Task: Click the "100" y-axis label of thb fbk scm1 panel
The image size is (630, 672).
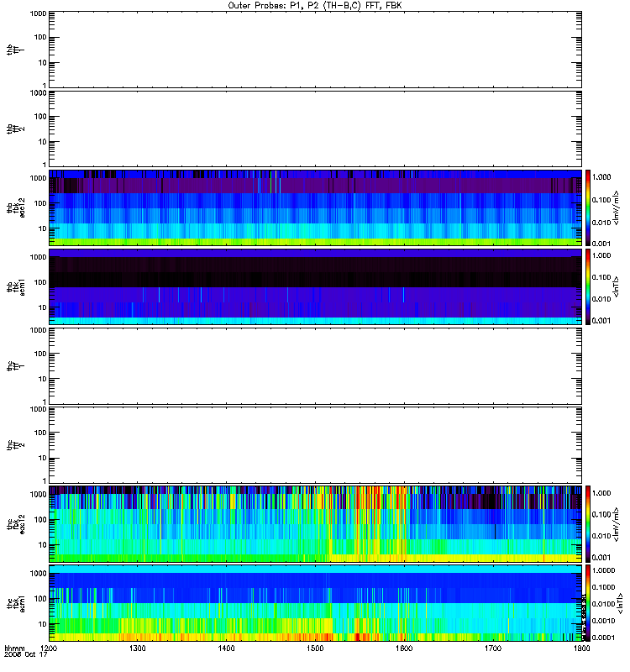Action: (40, 282)
